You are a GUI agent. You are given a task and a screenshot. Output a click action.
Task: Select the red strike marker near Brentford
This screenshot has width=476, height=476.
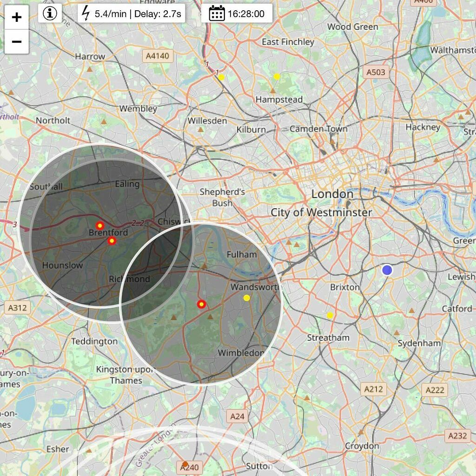click(x=99, y=225)
